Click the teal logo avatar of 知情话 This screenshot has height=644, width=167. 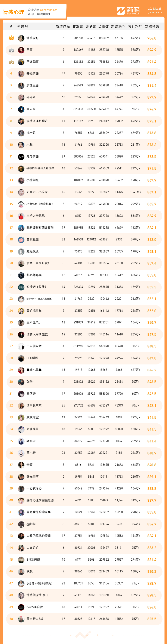(x=21, y=287)
